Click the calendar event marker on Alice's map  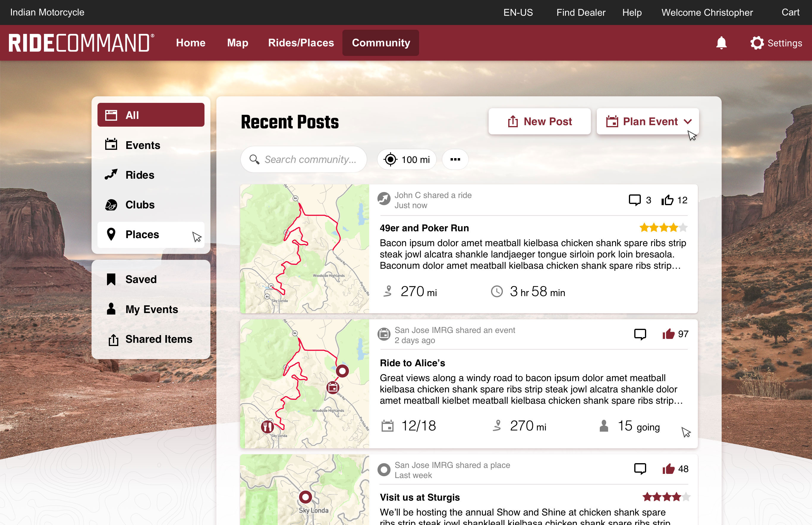click(333, 387)
